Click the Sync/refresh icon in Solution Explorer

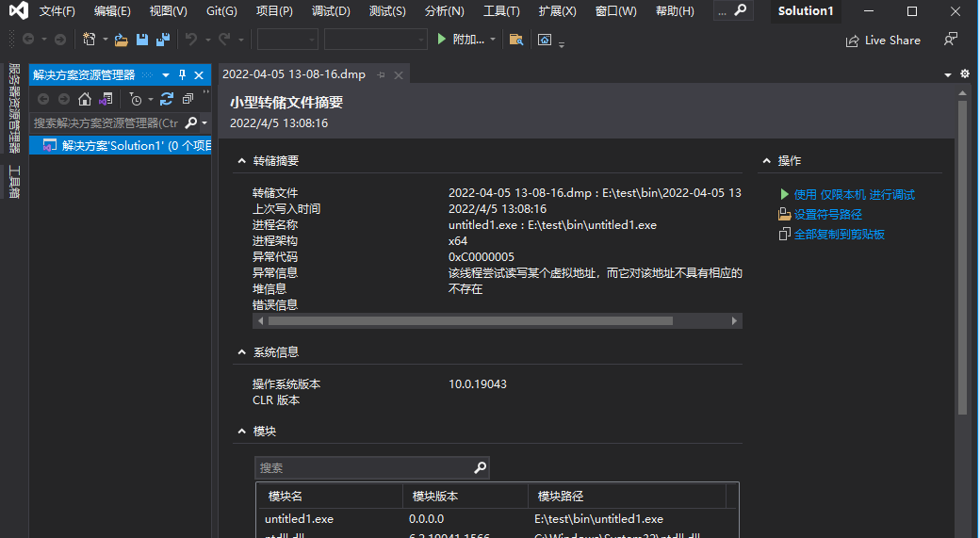coord(167,99)
